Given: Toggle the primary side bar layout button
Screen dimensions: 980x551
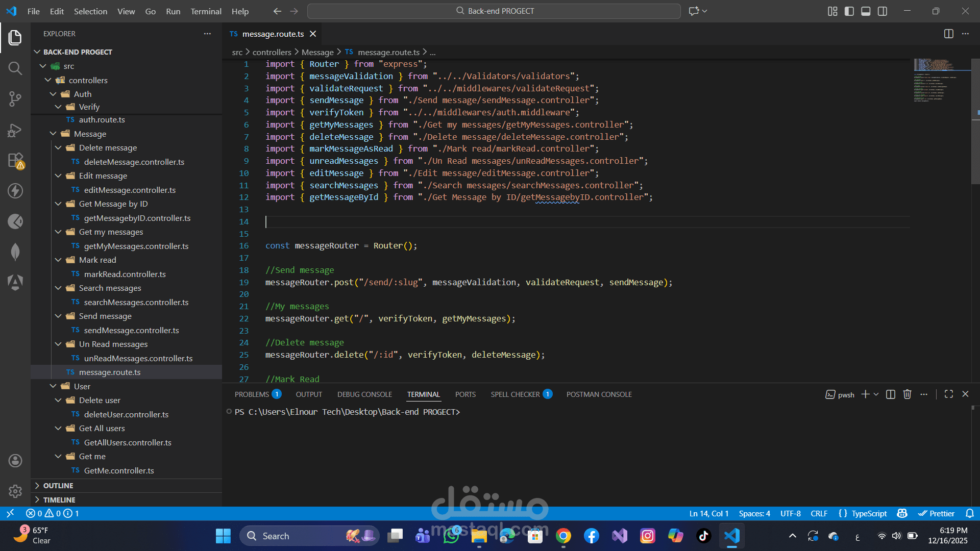Looking at the screenshot, I should (x=849, y=11).
